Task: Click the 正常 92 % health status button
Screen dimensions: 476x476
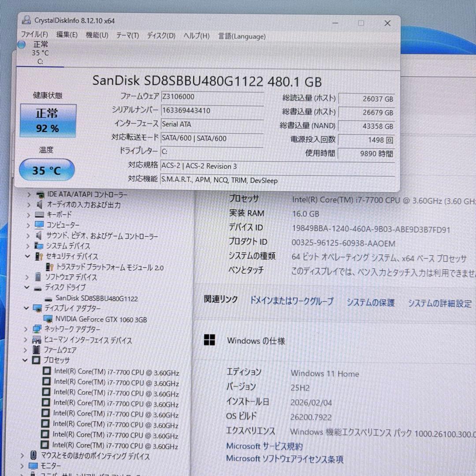Action: point(48,121)
